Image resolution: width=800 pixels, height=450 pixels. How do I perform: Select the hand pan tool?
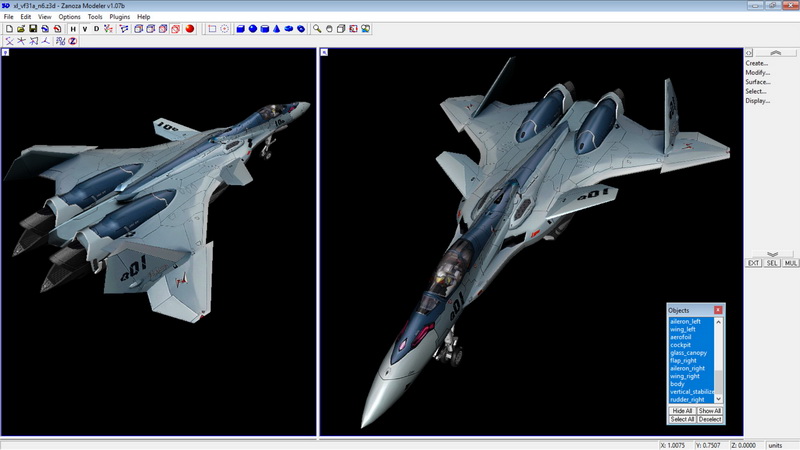click(x=329, y=29)
